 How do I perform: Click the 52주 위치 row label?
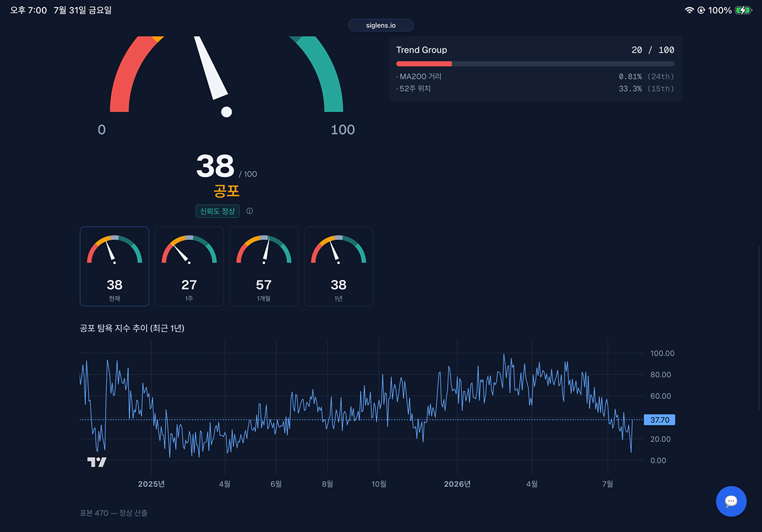pos(414,89)
